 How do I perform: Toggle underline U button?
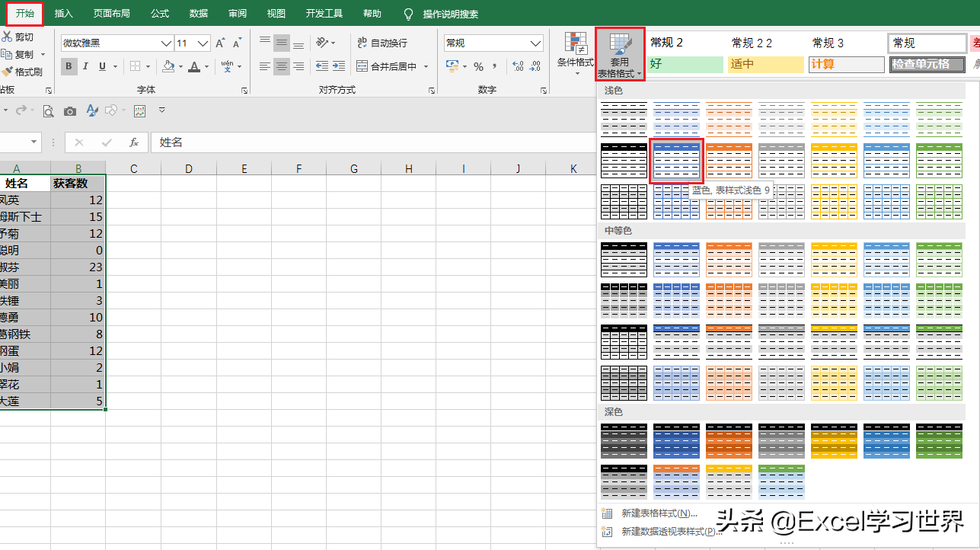102,66
